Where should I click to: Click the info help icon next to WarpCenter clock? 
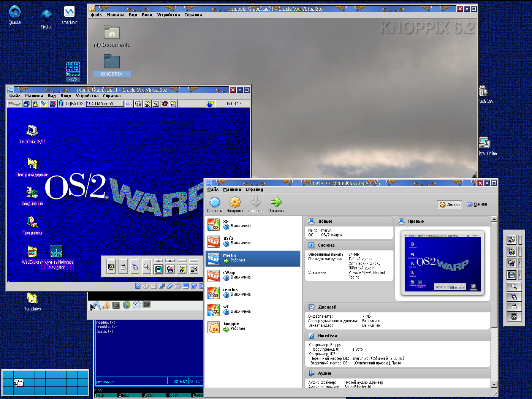click(x=210, y=104)
